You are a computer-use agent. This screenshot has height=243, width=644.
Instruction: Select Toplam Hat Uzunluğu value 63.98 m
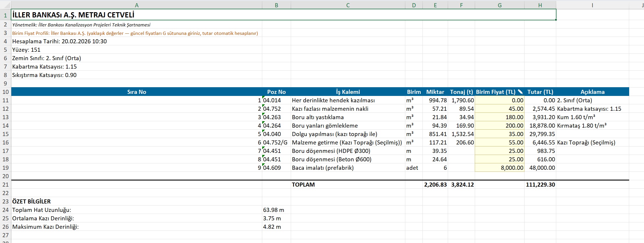pos(276,210)
